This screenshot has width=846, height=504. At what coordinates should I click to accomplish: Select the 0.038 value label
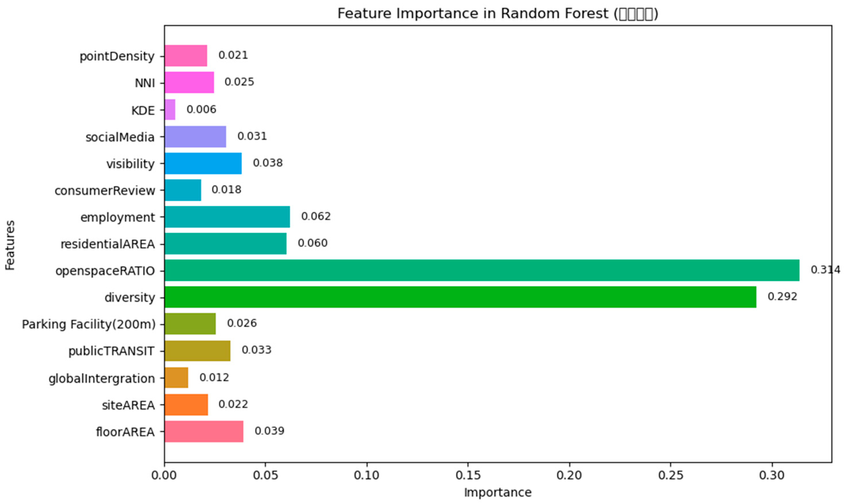268,163
